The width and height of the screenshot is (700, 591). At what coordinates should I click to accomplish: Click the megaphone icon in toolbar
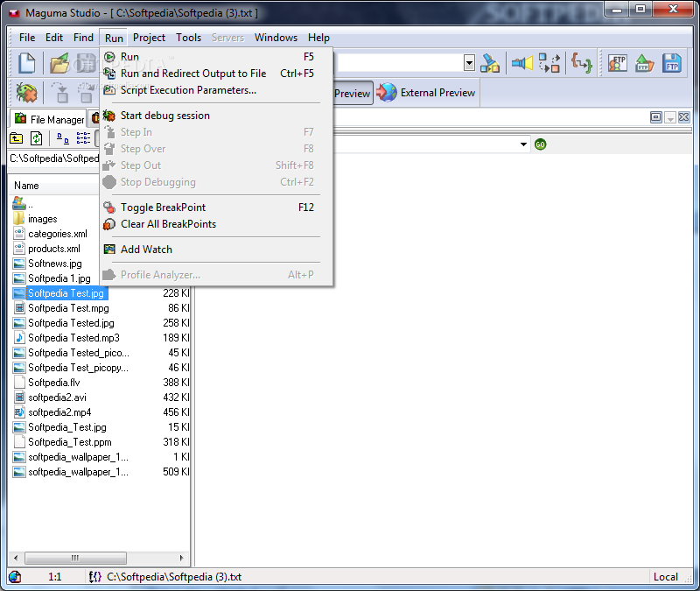521,63
